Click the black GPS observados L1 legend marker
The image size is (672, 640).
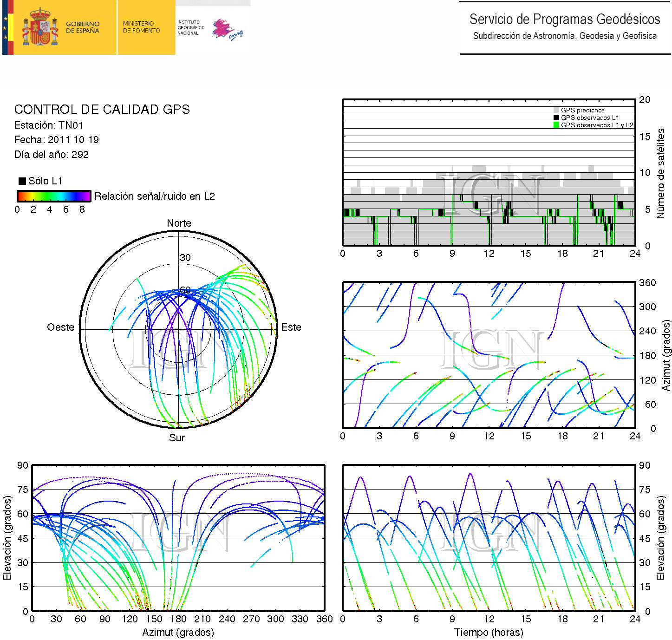point(556,118)
